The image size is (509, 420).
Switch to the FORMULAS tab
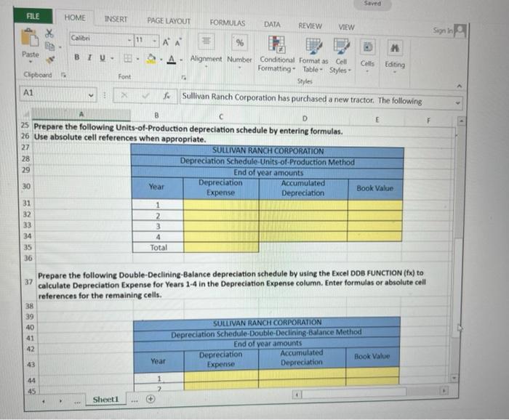(227, 23)
